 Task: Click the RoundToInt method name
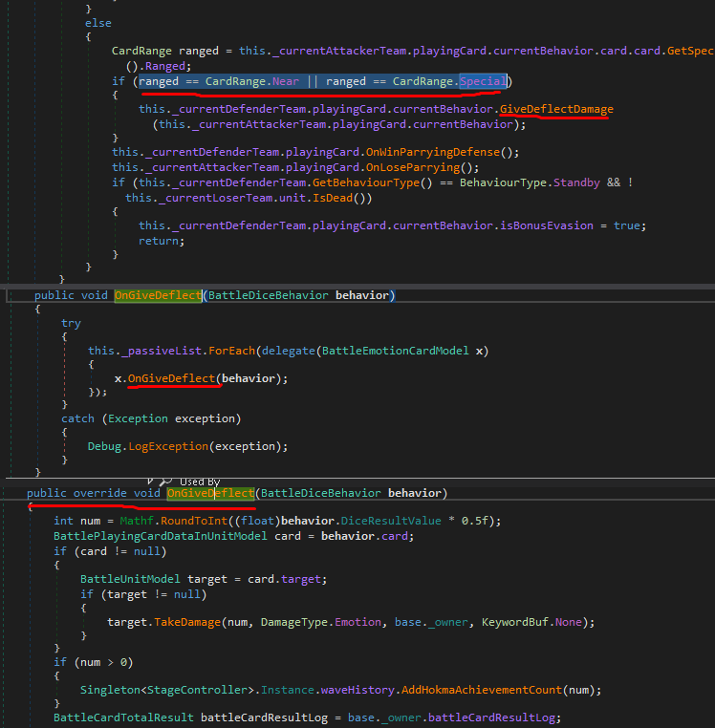(194, 521)
